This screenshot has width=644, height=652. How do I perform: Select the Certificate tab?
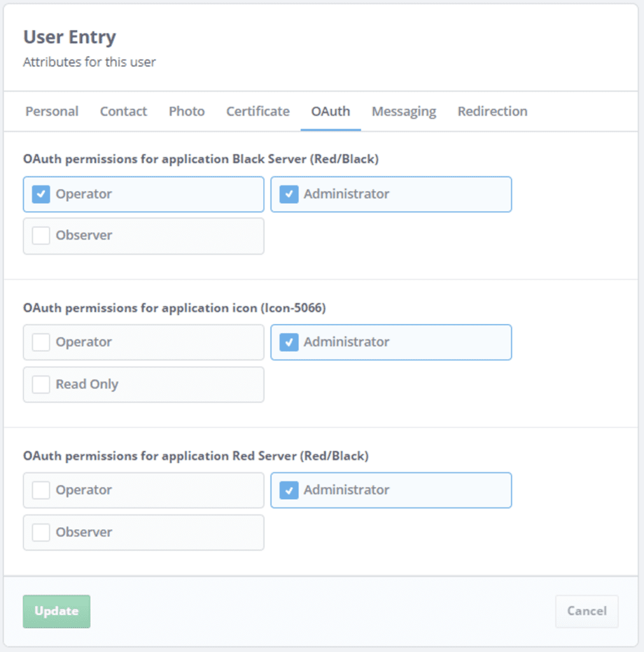pos(258,111)
